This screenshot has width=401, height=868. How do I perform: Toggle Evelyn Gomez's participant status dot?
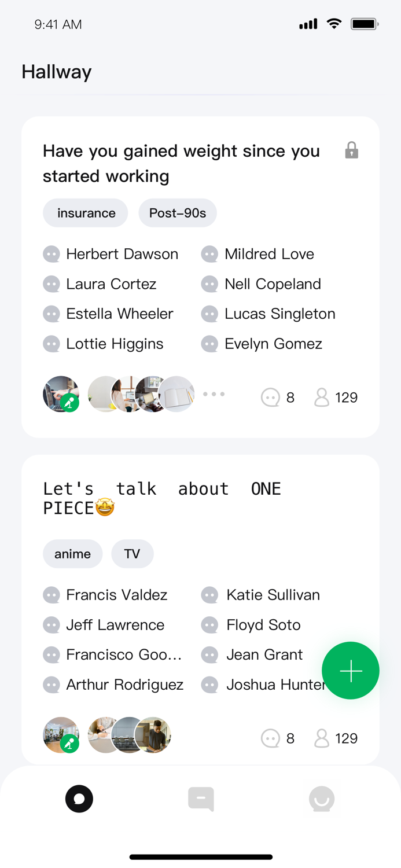[x=209, y=343]
